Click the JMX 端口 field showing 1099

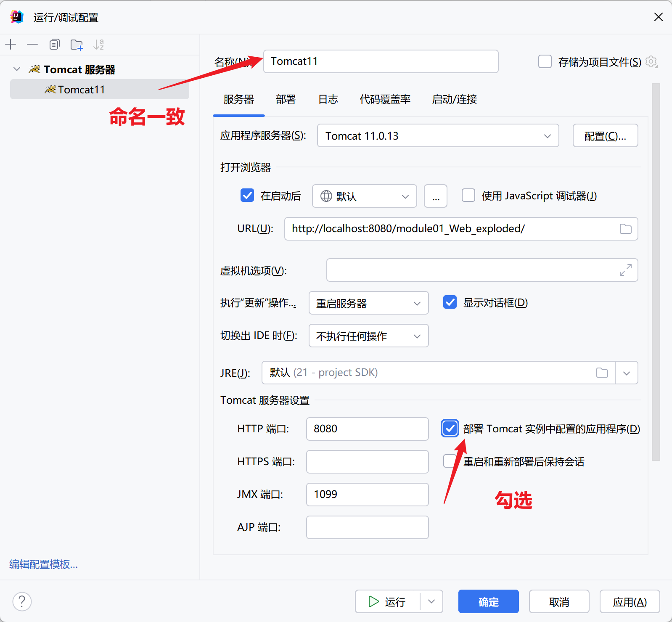(368, 495)
